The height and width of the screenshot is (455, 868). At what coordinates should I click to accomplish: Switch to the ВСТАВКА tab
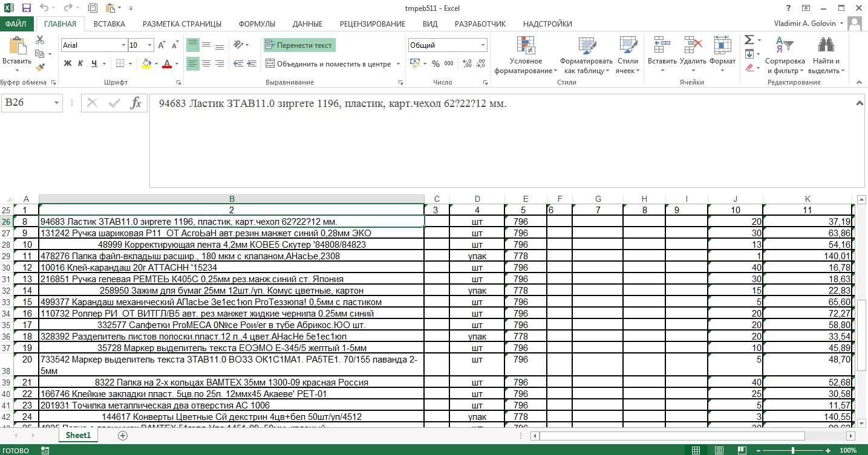coord(109,24)
